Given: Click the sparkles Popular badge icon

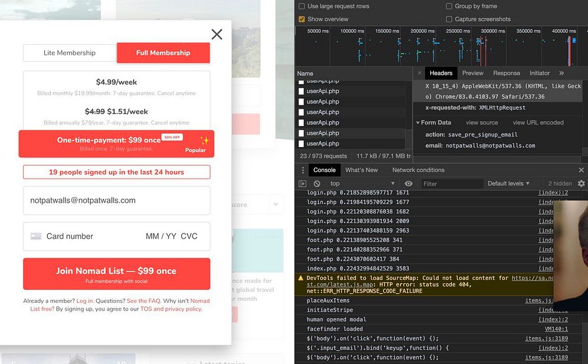Looking at the screenshot, I should tap(205, 141).
